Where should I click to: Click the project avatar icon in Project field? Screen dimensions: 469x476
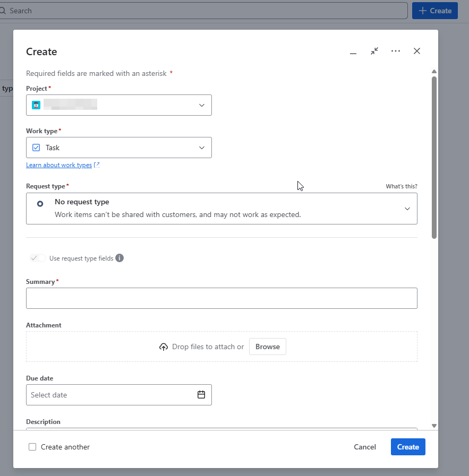(x=36, y=105)
